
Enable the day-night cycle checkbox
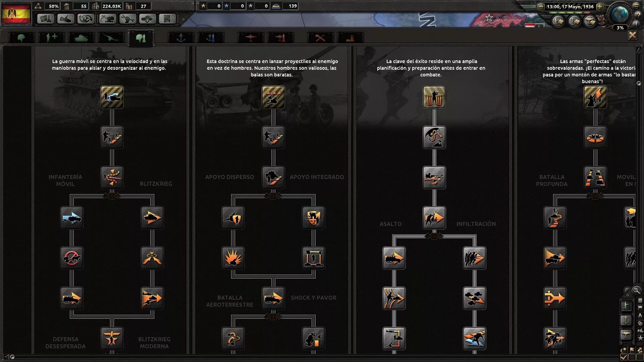(624, 357)
